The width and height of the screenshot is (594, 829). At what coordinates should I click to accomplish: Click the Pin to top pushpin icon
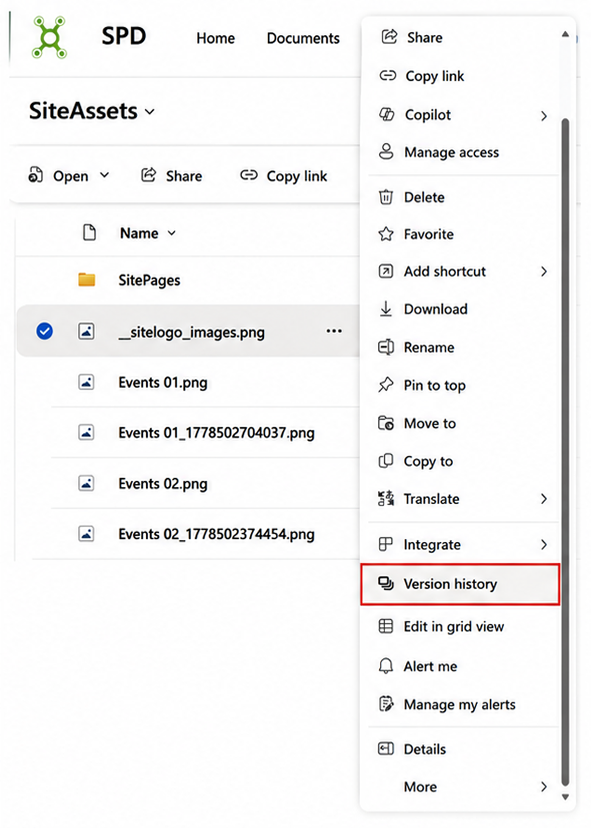click(386, 385)
